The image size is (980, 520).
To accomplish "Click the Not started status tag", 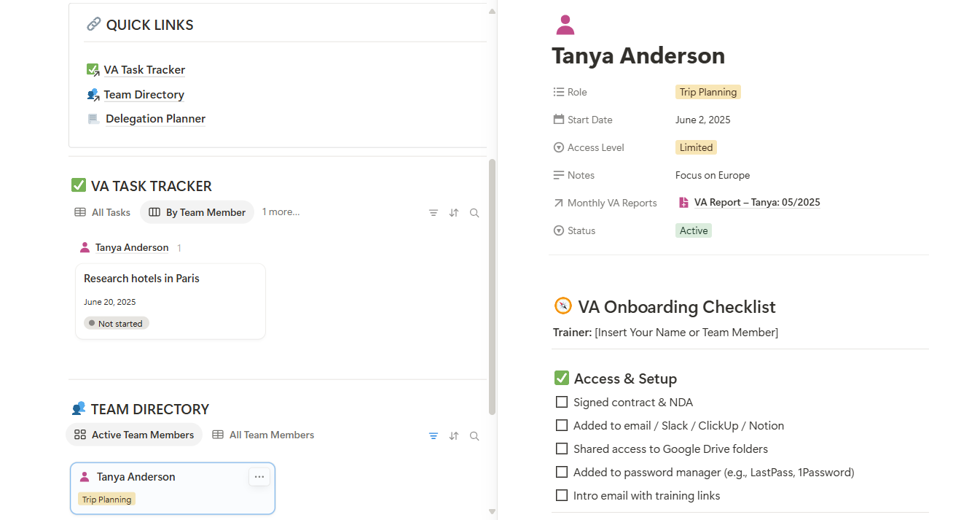I will (x=117, y=323).
